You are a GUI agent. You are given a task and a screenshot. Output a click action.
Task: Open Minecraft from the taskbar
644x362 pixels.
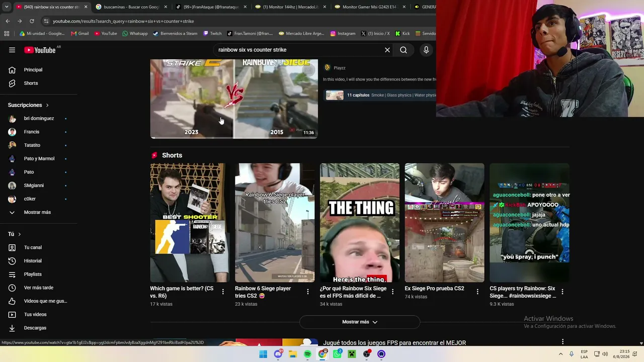click(352, 354)
